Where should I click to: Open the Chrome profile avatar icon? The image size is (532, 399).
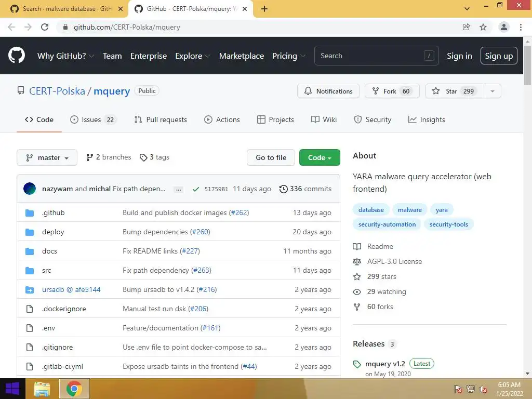504,27
